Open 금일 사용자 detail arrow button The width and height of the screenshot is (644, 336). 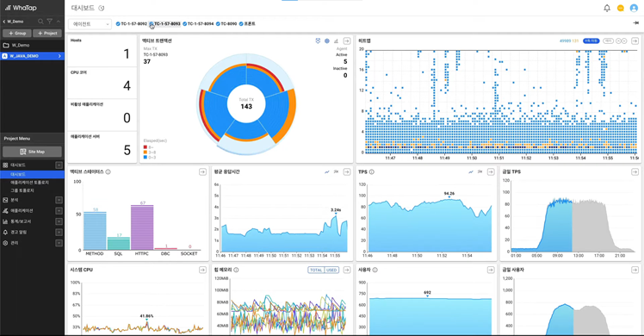point(635,270)
